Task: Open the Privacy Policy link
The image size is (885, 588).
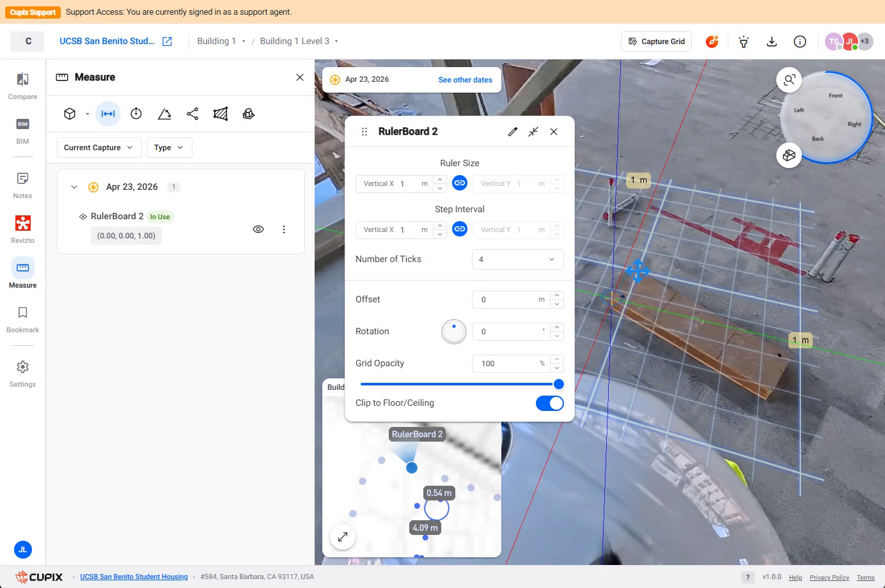Action: (829, 578)
